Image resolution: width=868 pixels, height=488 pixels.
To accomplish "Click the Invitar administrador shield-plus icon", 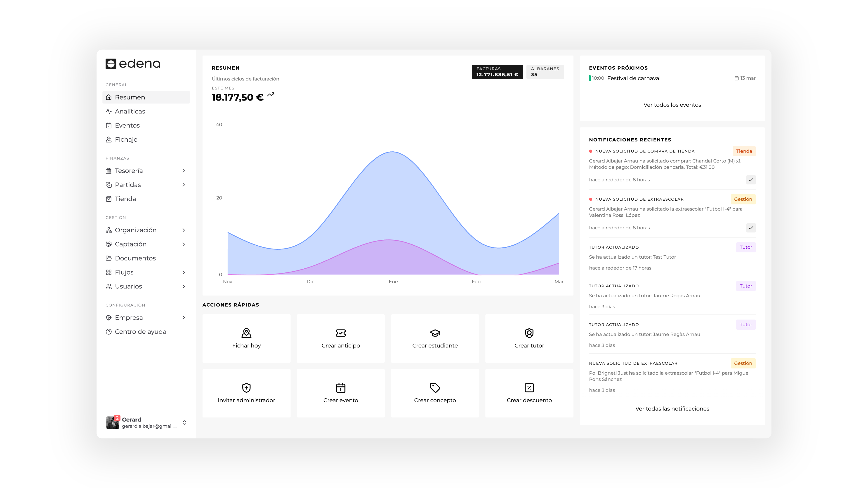I will [246, 387].
